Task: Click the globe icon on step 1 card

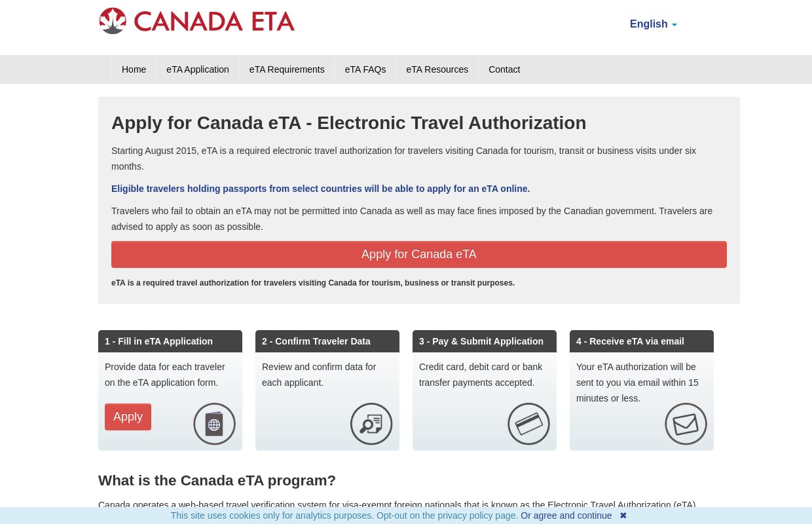Action: (x=214, y=424)
